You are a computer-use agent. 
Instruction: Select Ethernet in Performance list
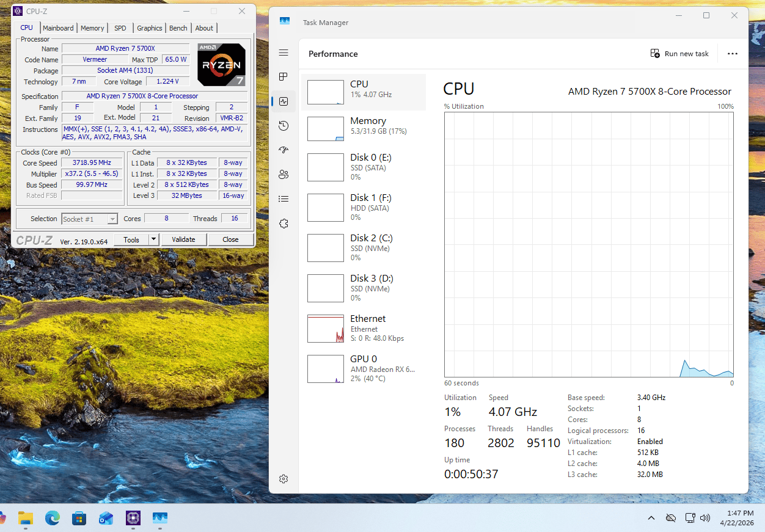pyautogui.click(x=364, y=328)
